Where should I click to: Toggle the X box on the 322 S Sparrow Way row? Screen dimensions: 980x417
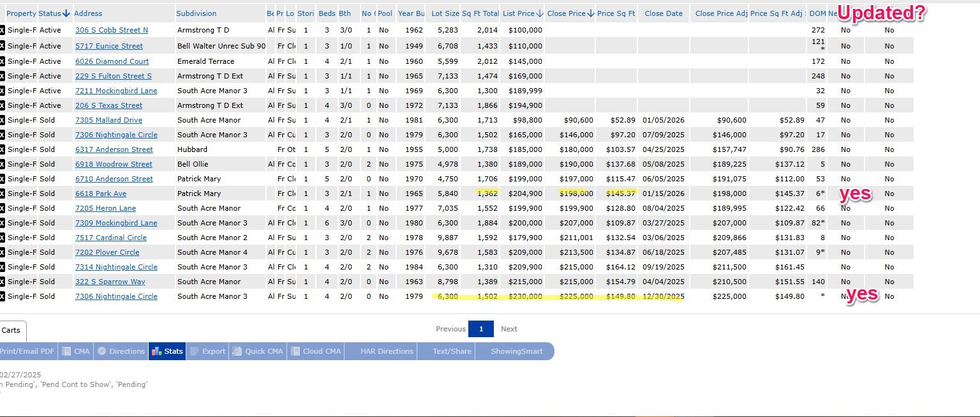pyautogui.click(x=2, y=282)
